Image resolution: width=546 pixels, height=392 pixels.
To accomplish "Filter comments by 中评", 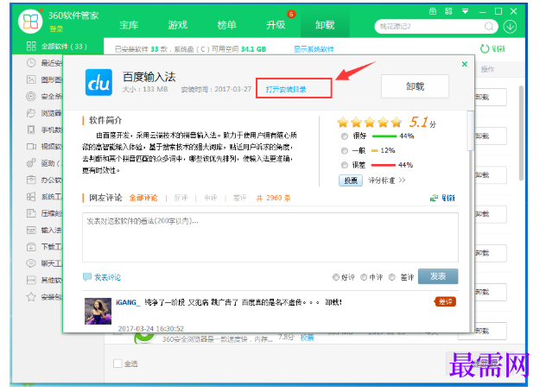I will point(210,198).
